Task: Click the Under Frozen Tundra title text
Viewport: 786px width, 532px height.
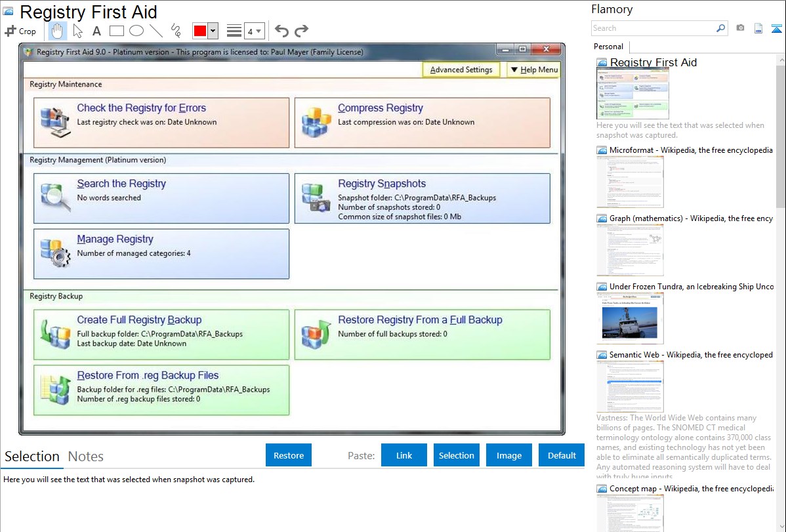Action: click(x=692, y=287)
